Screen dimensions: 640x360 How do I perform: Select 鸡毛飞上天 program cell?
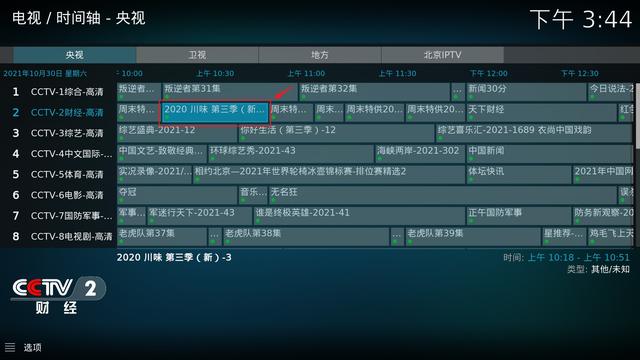pyautogui.click(x=611, y=236)
